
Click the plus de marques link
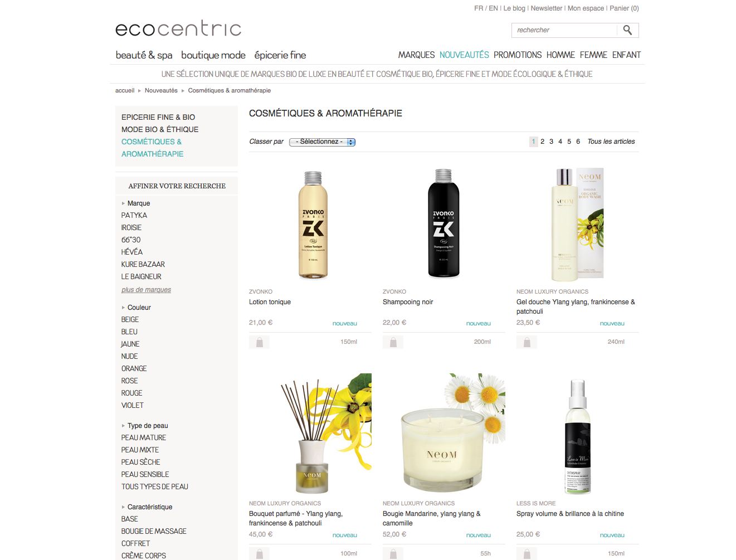[146, 290]
